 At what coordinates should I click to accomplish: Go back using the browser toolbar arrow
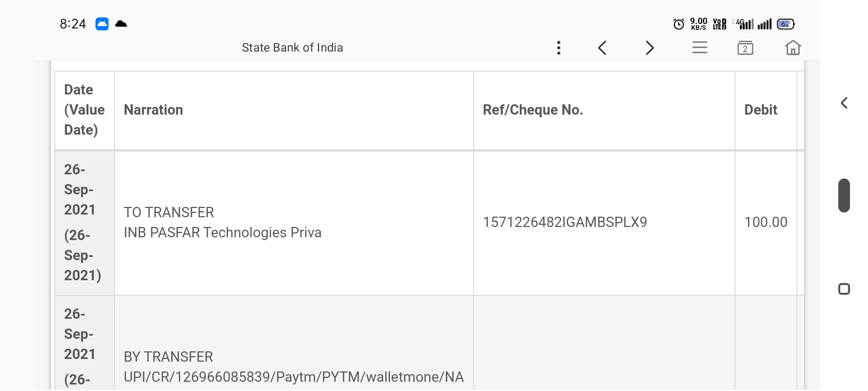pyautogui.click(x=602, y=48)
